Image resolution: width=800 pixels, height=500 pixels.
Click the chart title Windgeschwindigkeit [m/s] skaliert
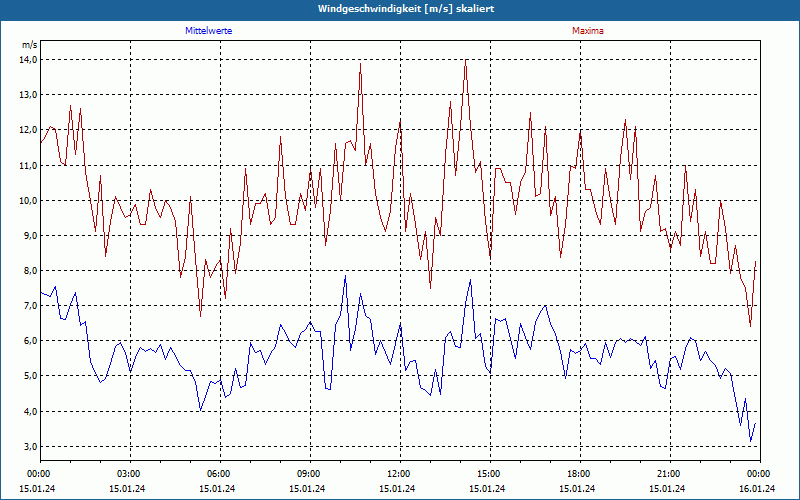pyautogui.click(x=406, y=9)
